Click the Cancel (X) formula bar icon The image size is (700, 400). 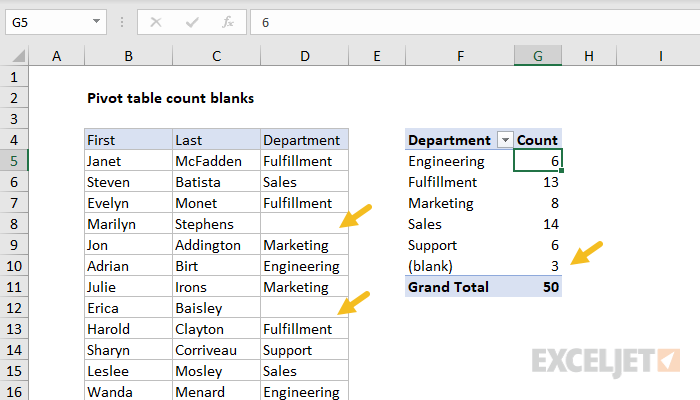tap(156, 22)
